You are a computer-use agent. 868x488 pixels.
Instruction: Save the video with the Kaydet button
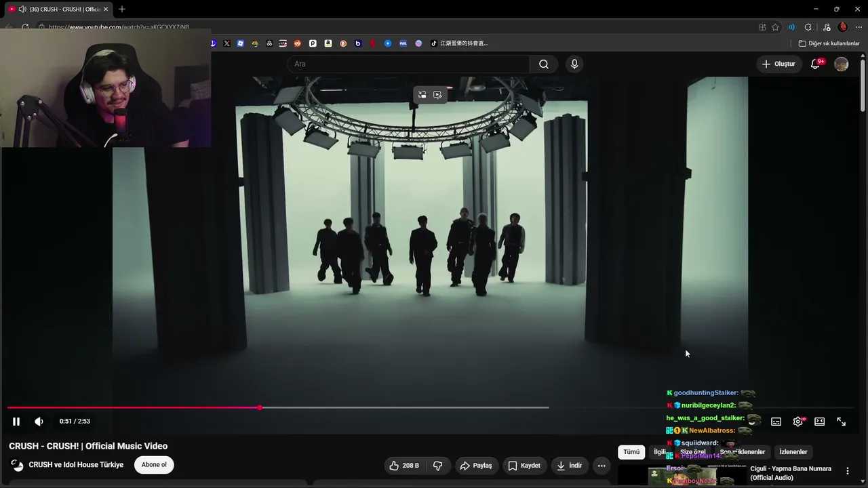[524, 466]
